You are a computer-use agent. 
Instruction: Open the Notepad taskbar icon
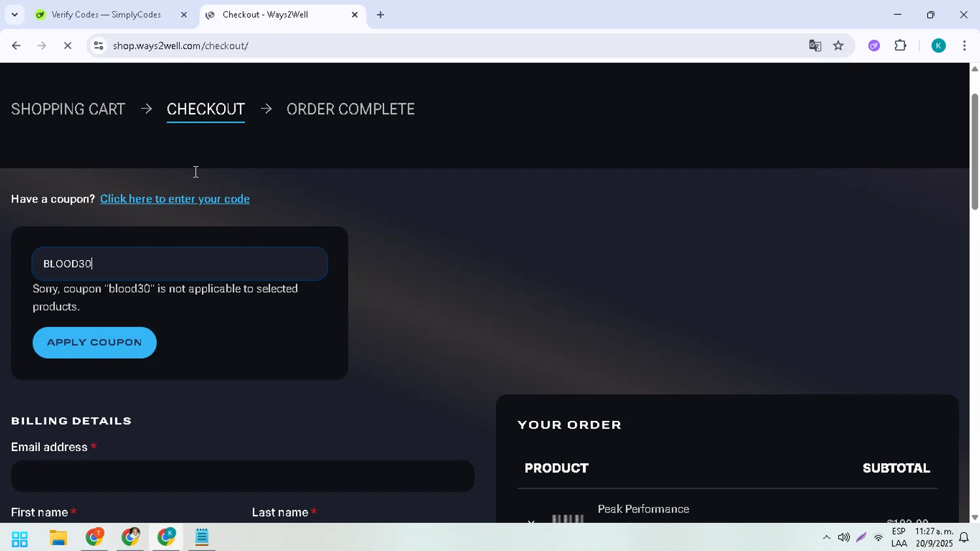(202, 537)
